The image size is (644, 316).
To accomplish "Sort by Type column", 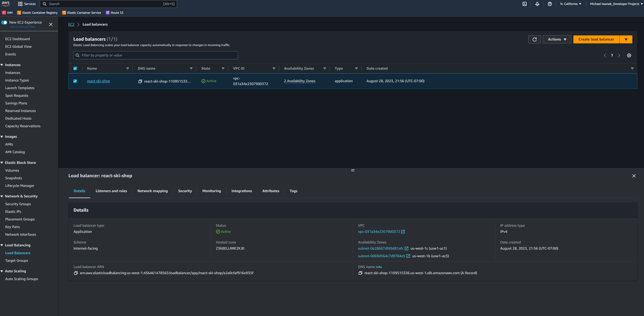I will [x=356, y=68].
